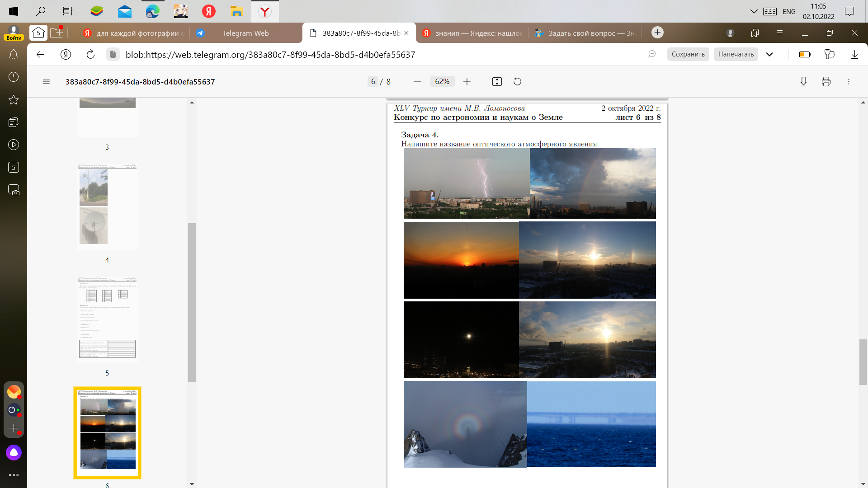Download the PDF file
This screenshot has height=488, width=868.
(x=803, y=82)
